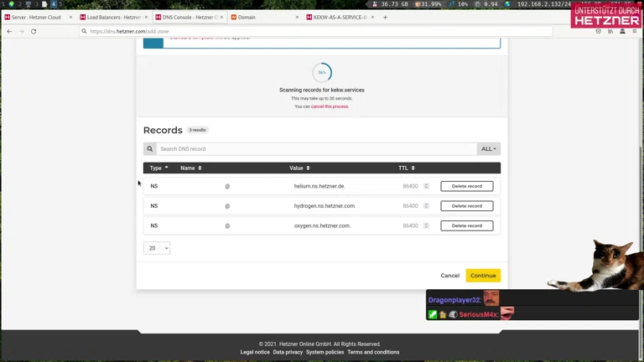Open the browser hamburger menu
The image size is (644, 362).
tap(635, 31)
